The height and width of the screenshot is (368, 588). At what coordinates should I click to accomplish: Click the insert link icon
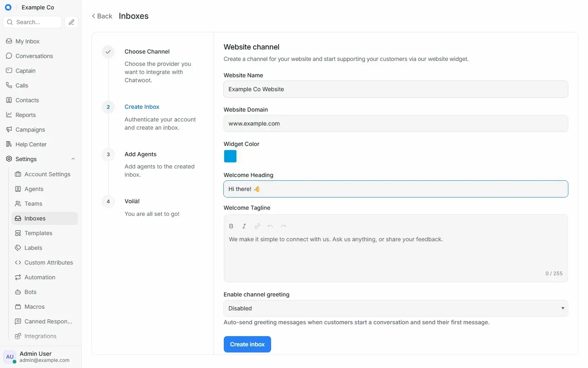point(257,226)
